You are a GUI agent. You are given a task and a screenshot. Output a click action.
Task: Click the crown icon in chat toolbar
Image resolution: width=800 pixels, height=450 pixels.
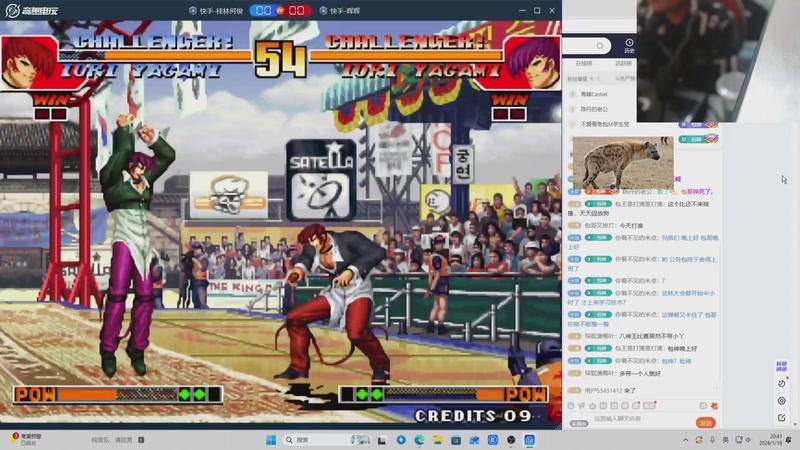coord(592,406)
